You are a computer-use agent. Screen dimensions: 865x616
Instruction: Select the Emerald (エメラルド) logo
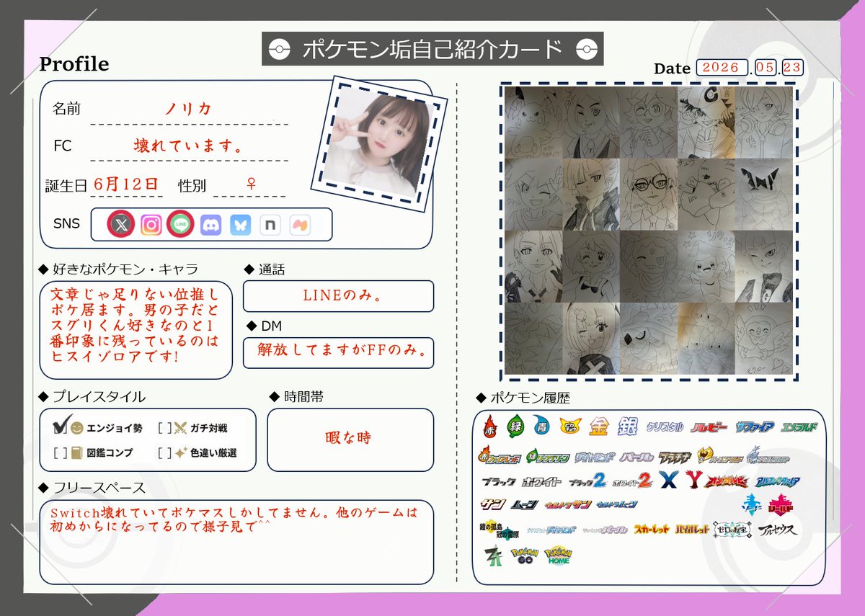pyautogui.click(x=799, y=427)
